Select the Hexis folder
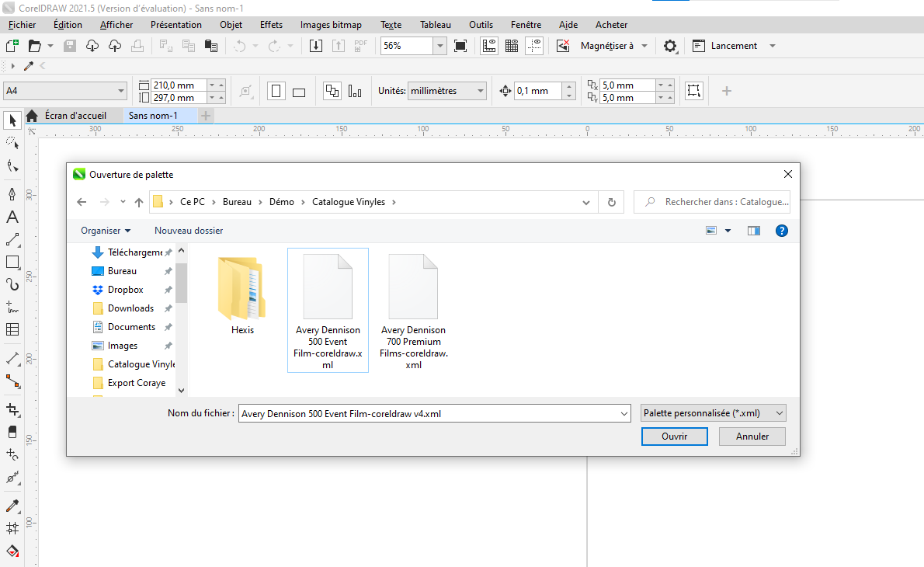Viewport: 924px width, 567px height. coord(242,296)
